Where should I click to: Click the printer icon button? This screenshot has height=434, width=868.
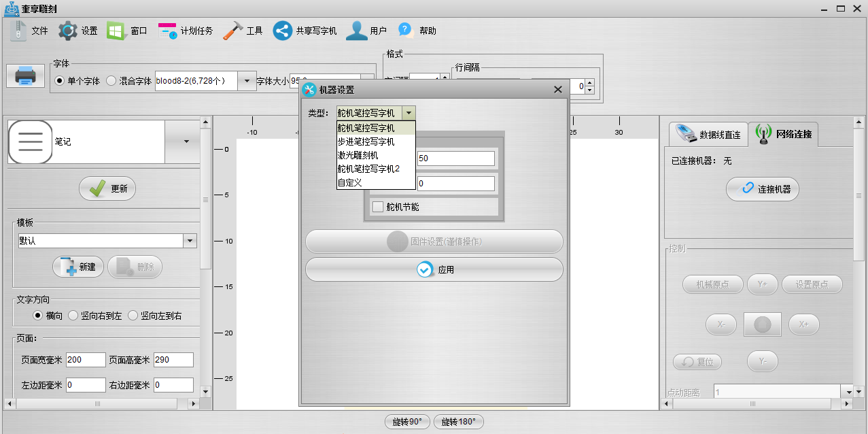(x=26, y=75)
